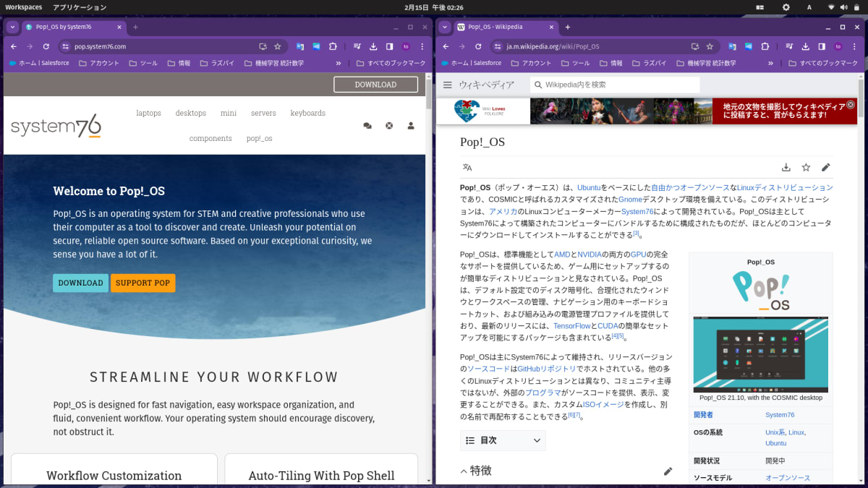The width and height of the screenshot is (868, 488).
Task: Open laptops menu on System76 site
Action: (x=148, y=113)
